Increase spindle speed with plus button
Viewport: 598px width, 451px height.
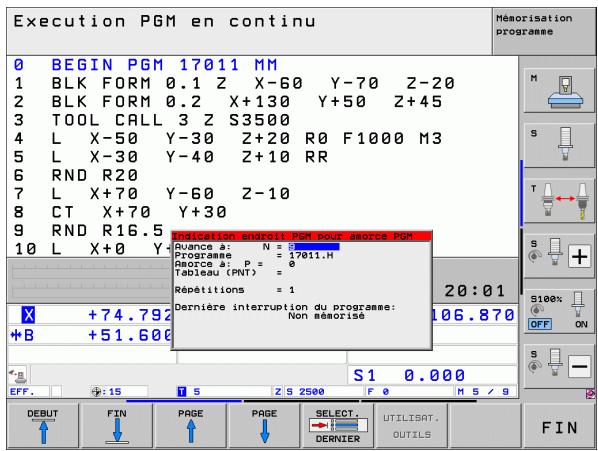pos(579,256)
